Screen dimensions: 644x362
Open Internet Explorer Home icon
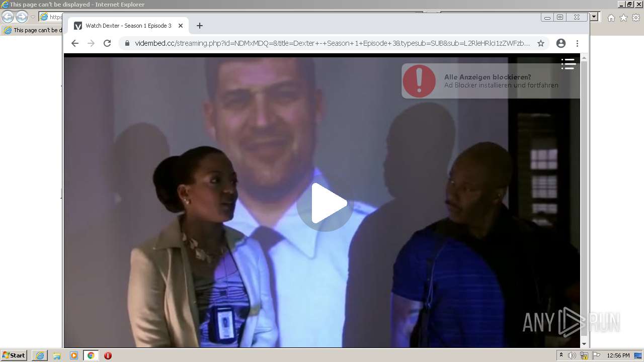click(x=611, y=18)
